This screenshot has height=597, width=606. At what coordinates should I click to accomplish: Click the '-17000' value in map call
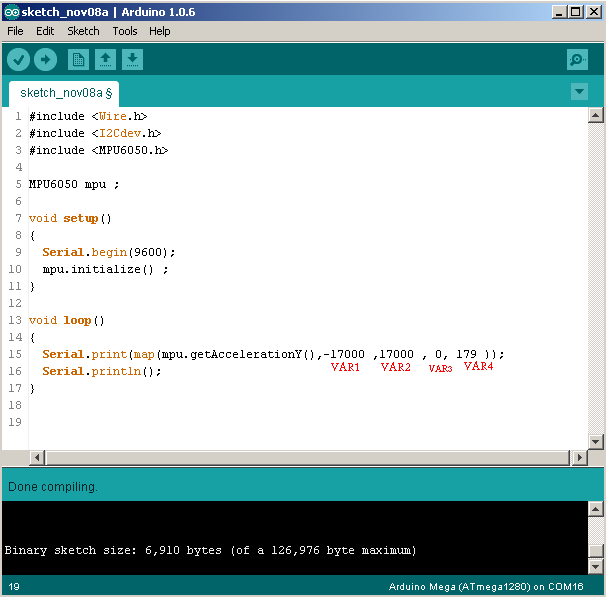344,354
